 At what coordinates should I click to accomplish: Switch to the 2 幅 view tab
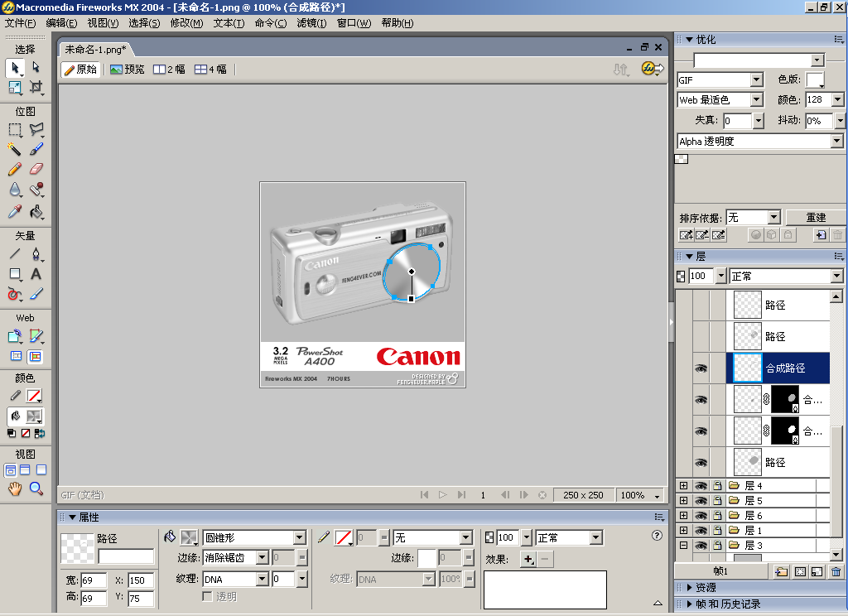coord(169,70)
